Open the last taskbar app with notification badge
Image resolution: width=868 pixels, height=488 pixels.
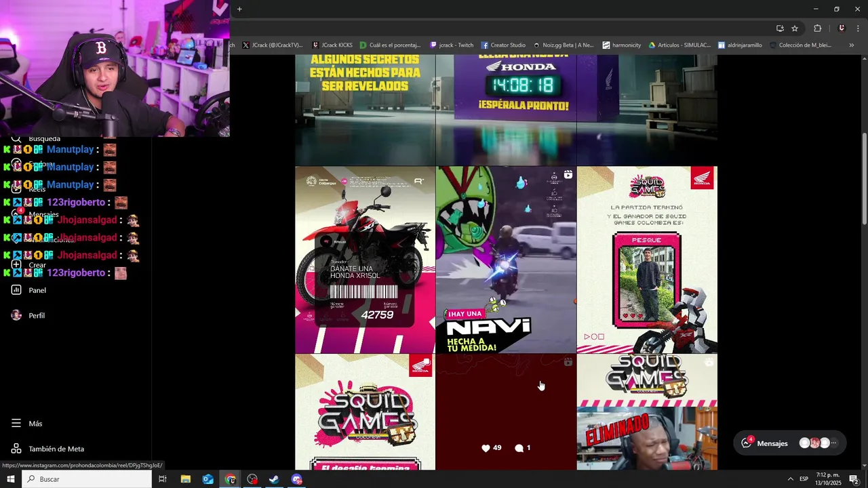297,479
